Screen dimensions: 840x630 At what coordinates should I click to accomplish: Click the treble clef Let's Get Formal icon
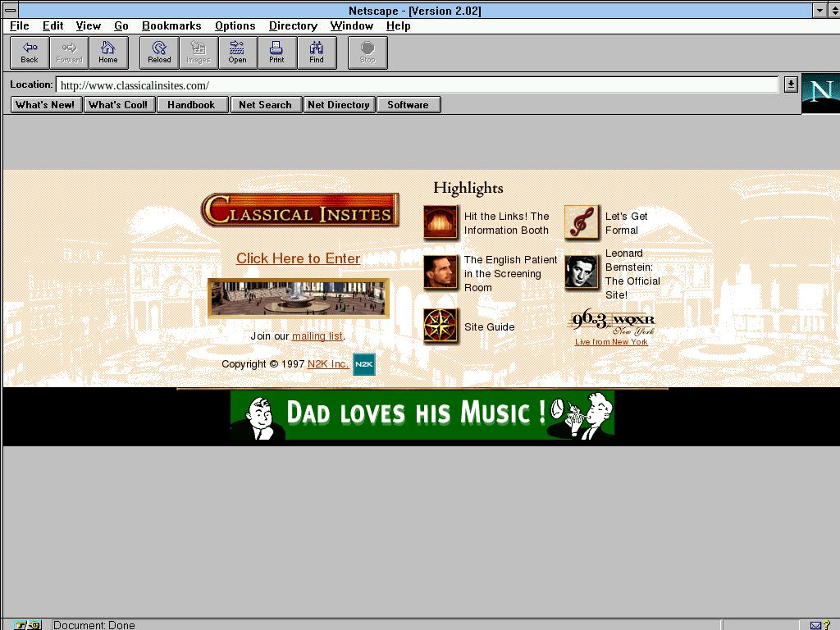pyautogui.click(x=582, y=223)
